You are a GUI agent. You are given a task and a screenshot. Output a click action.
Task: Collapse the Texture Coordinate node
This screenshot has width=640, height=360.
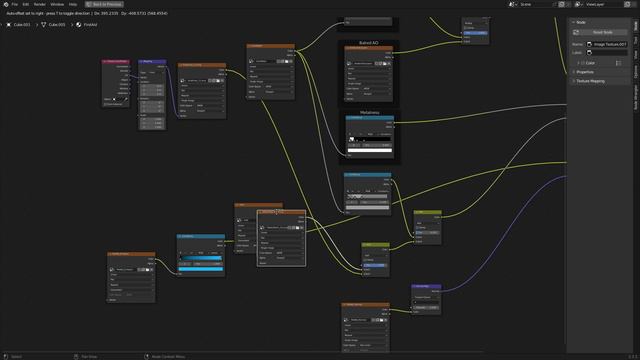pyautogui.click(x=104, y=62)
